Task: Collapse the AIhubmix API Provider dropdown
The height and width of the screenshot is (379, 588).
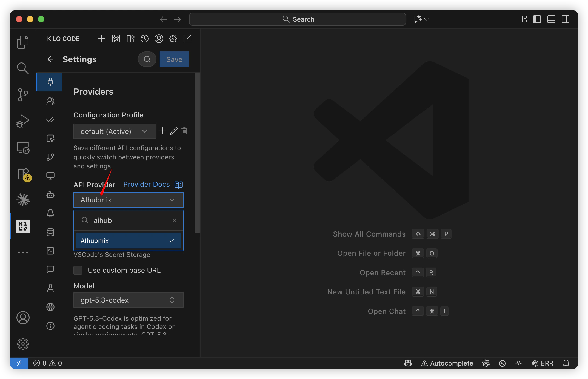Action: 128,200
